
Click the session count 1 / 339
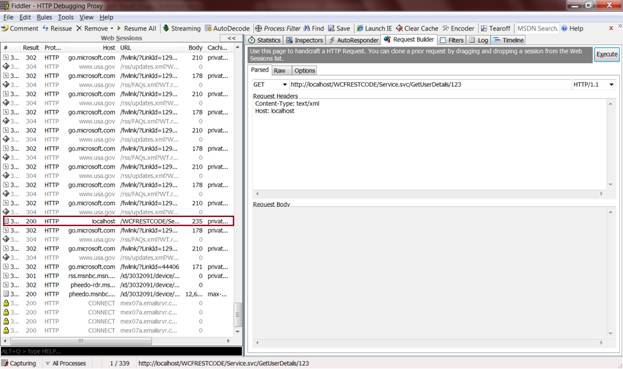point(120,363)
